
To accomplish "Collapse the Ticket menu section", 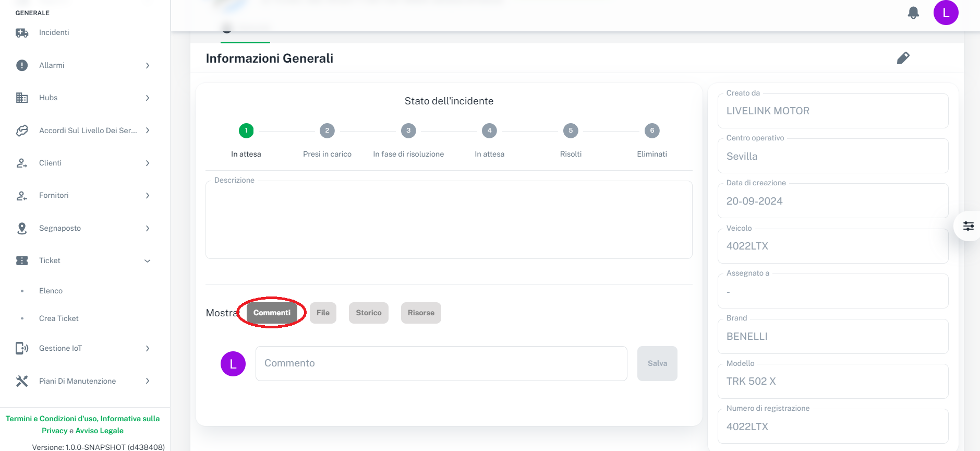I will click(148, 261).
